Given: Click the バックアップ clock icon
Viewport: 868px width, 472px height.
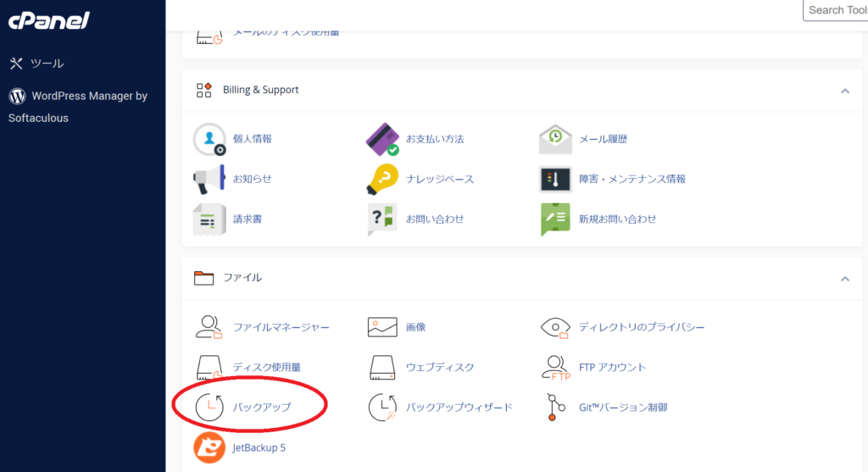Looking at the screenshot, I should (209, 408).
